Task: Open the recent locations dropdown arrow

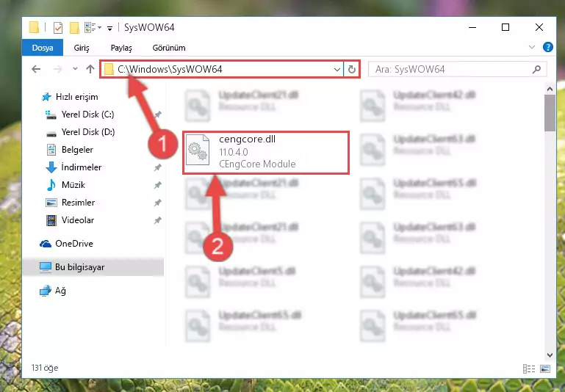Action: [75, 69]
